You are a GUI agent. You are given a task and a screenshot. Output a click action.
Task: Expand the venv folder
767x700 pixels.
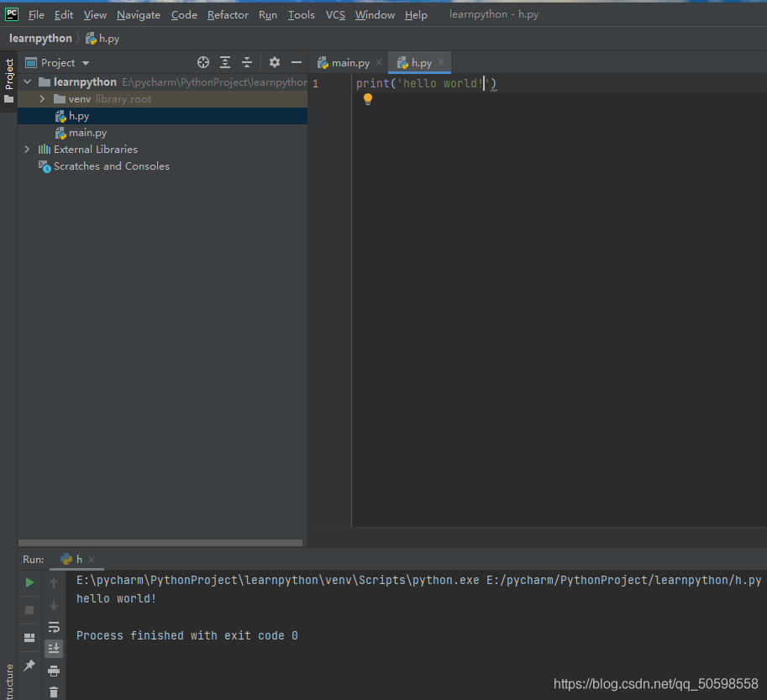[x=42, y=99]
